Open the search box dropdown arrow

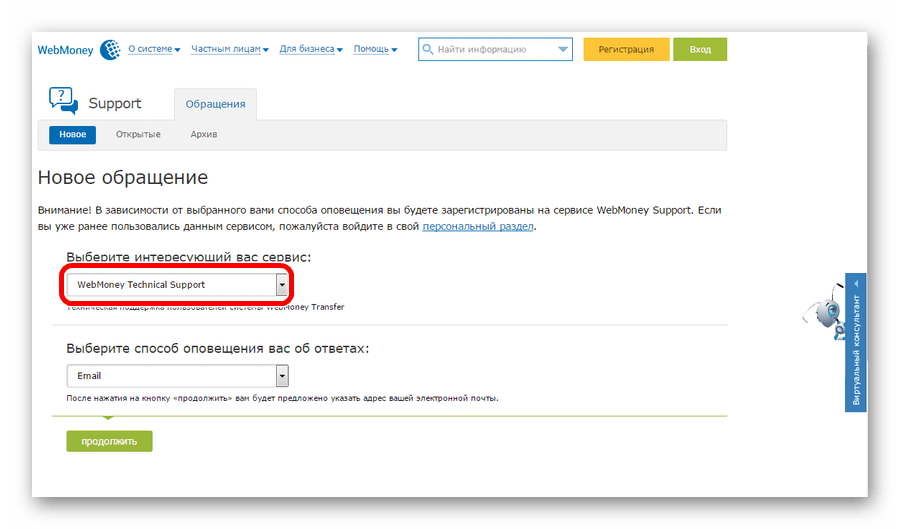(x=562, y=49)
